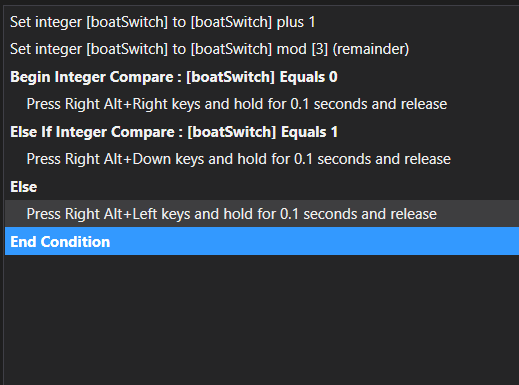This screenshot has height=385, width=519.
Task: Select 'Else If Integer Compare' Equals 1 line
Action: pyautogui.click(x=262, y=132)
